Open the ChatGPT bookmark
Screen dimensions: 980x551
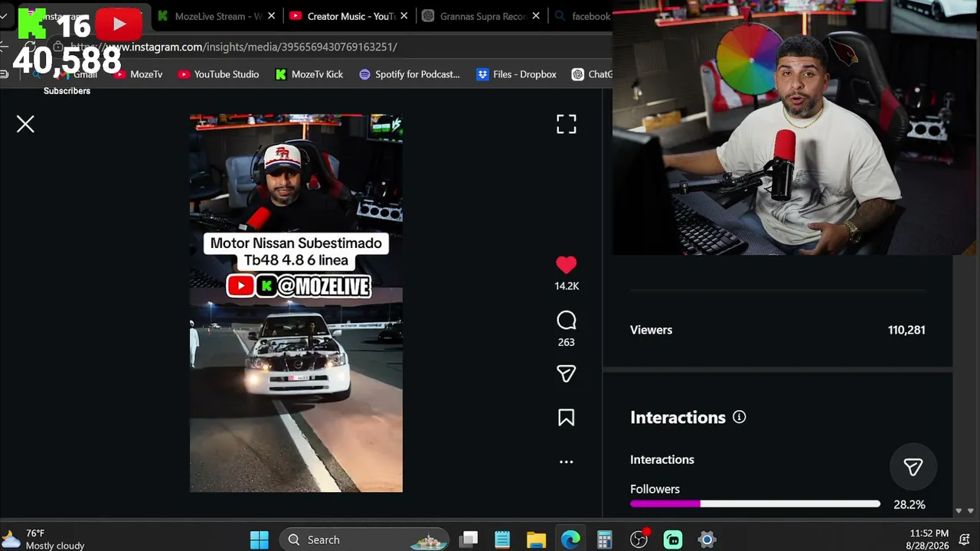(x=592, y=74)
